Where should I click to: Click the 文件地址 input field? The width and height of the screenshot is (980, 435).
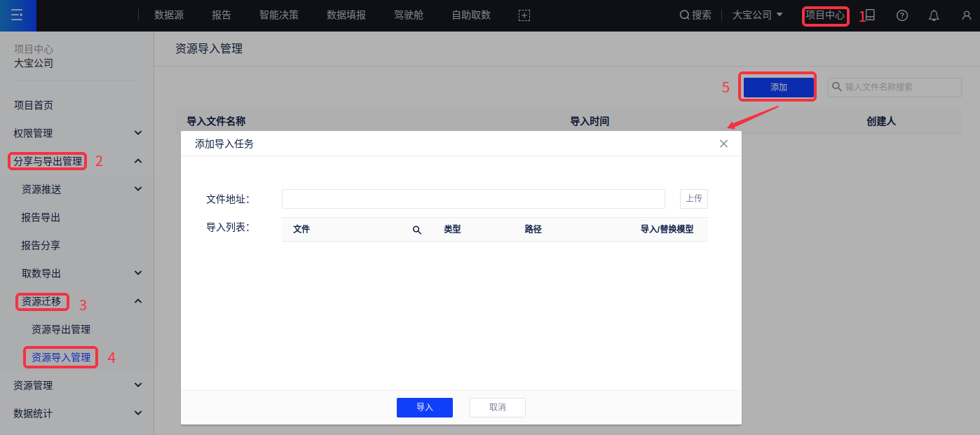click(x=473, y=199)
